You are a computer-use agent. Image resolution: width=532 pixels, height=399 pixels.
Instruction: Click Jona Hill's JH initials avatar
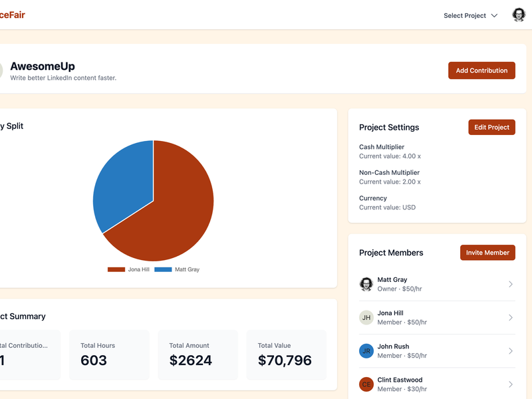click(x=366, y=318)
